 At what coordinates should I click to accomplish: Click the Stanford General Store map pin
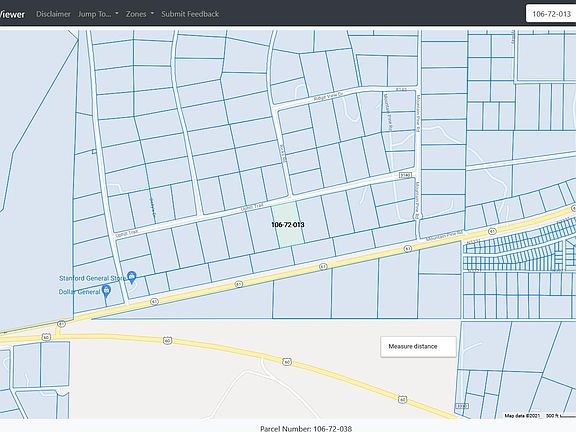click(132, 277)
